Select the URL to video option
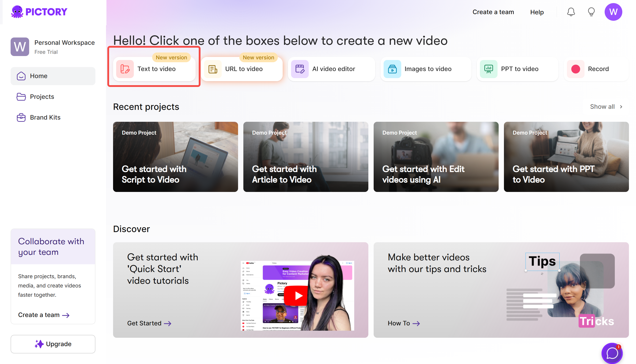 pyautogui.click(x=242, y=69)
